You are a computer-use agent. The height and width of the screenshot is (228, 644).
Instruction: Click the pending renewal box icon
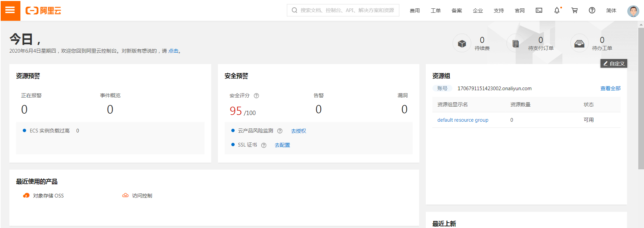462,44
